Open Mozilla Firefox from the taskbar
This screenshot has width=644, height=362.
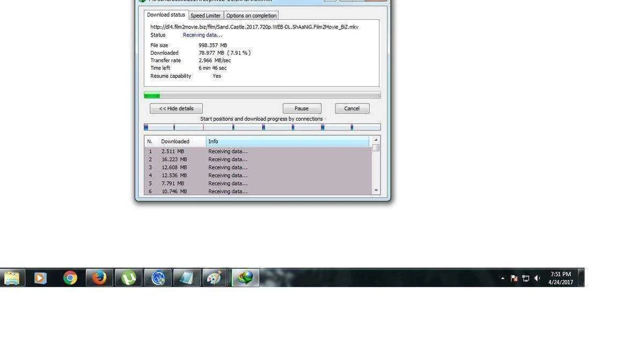99,278
